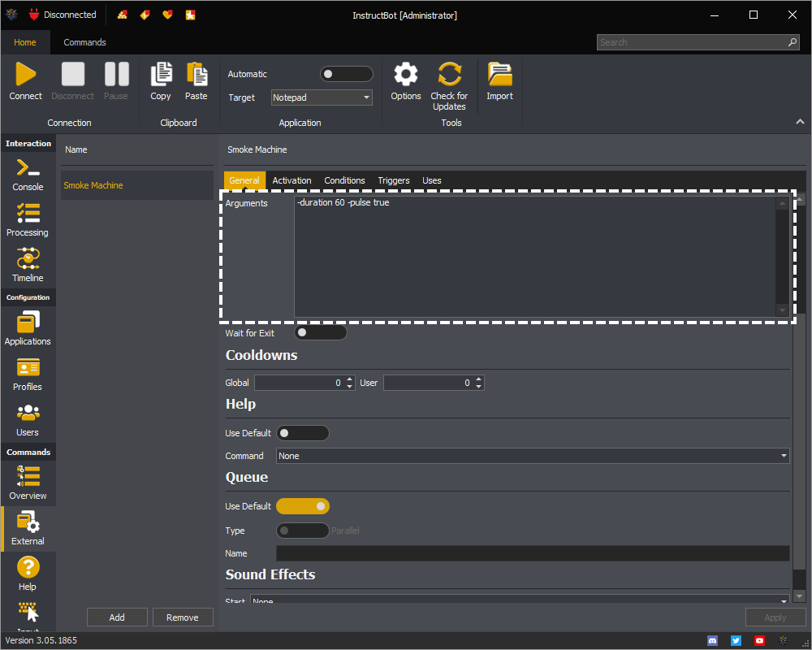Open the Help Command None dropdown

(533, 456)
